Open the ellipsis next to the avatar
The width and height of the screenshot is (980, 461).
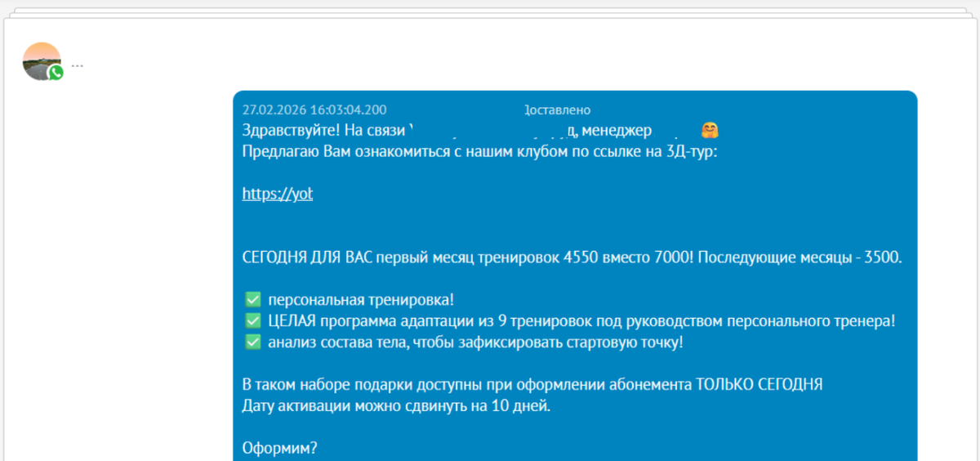77,65
